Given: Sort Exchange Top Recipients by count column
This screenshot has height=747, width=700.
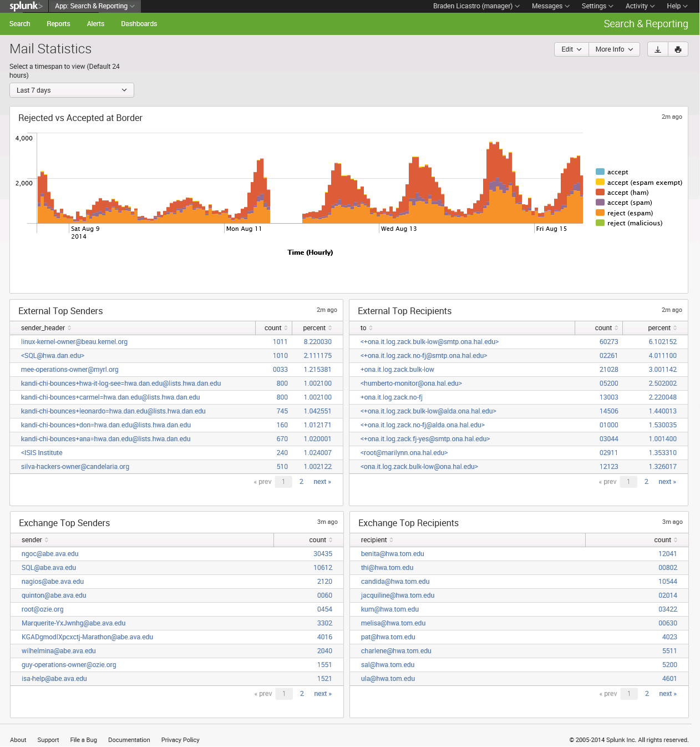Looking at the screenshot, I should coord(666,540).
